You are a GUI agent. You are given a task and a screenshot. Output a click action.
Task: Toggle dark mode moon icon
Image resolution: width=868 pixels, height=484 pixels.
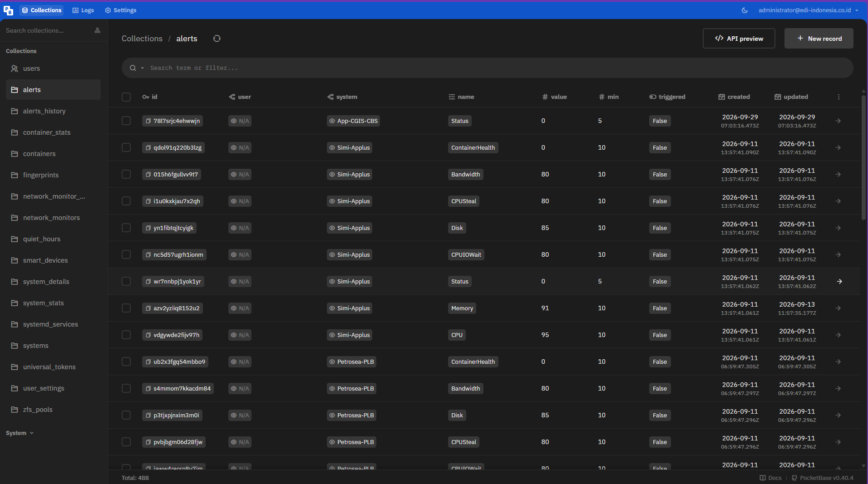click(x=745, y=10)
